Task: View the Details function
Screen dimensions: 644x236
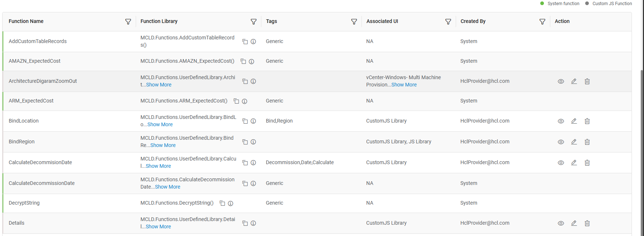Action: tap(561, 223)
